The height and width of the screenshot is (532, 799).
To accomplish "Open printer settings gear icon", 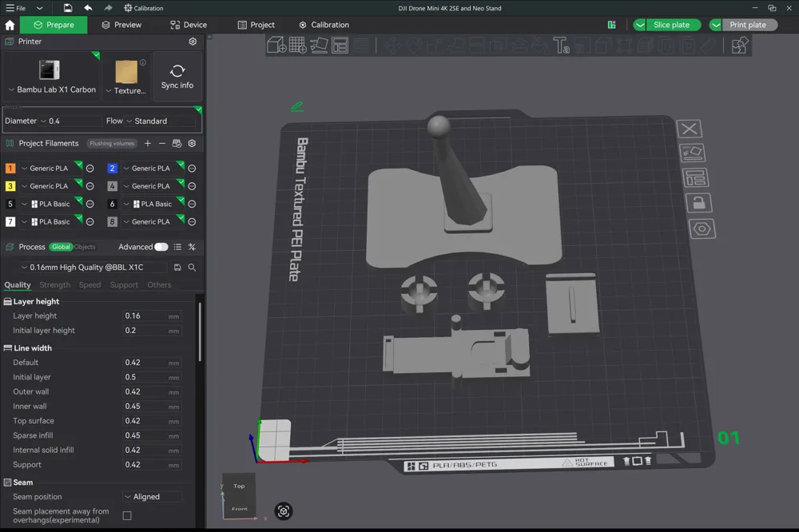I will 193,42.
